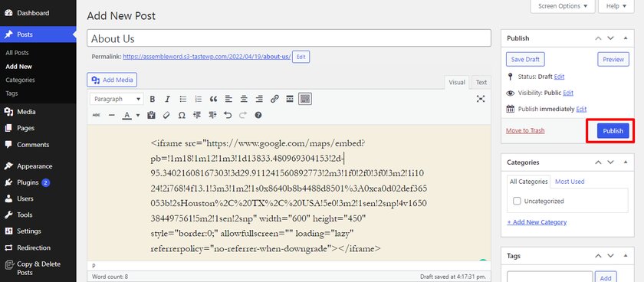Click the About Us title field
This screenshot has width=644, height=282.
[x=289, y=38]
